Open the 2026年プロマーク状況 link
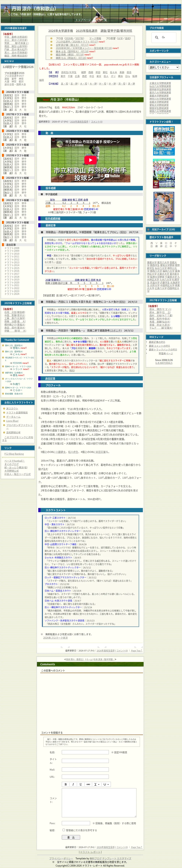 [x=55, y=638]
